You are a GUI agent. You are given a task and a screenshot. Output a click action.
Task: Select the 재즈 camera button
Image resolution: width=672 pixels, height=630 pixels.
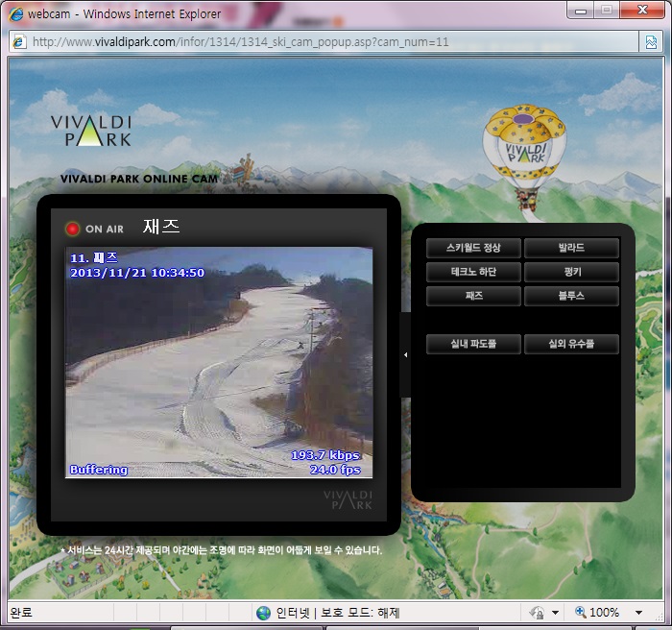point(473,296)
